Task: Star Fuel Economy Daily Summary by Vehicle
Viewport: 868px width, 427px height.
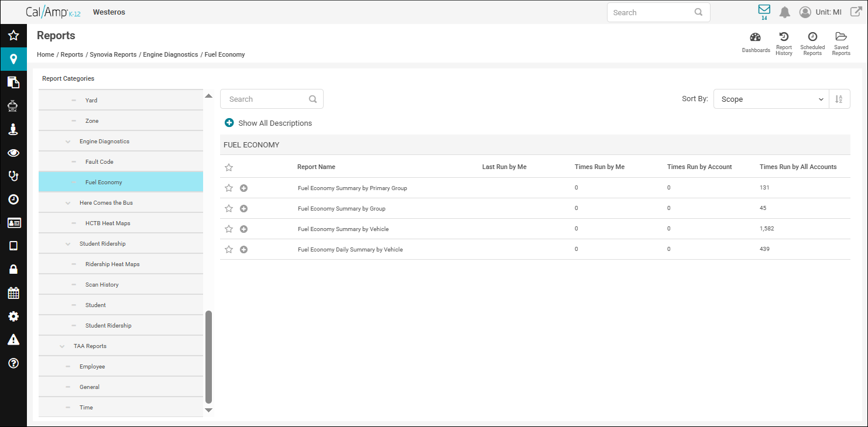Action: tap(229, 249)
